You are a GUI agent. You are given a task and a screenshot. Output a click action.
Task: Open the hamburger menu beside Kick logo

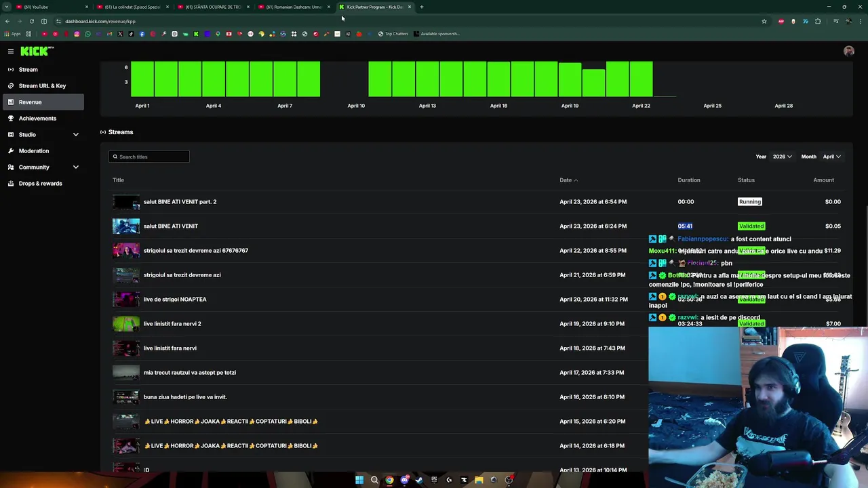coord(11,51)
